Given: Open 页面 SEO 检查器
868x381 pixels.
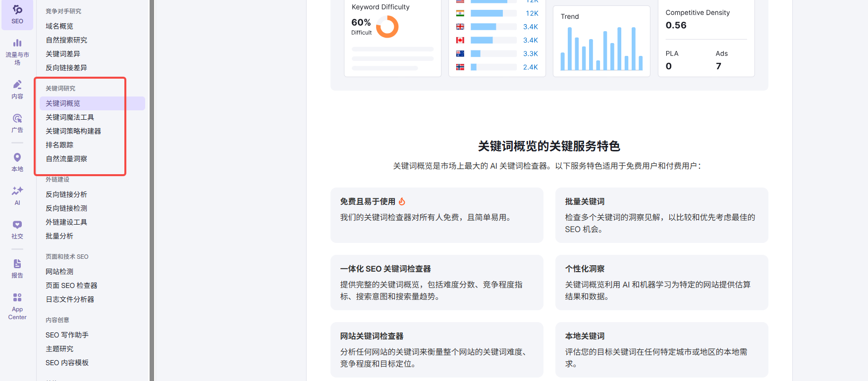Looking at the screenshot, I should click(71, 286).
